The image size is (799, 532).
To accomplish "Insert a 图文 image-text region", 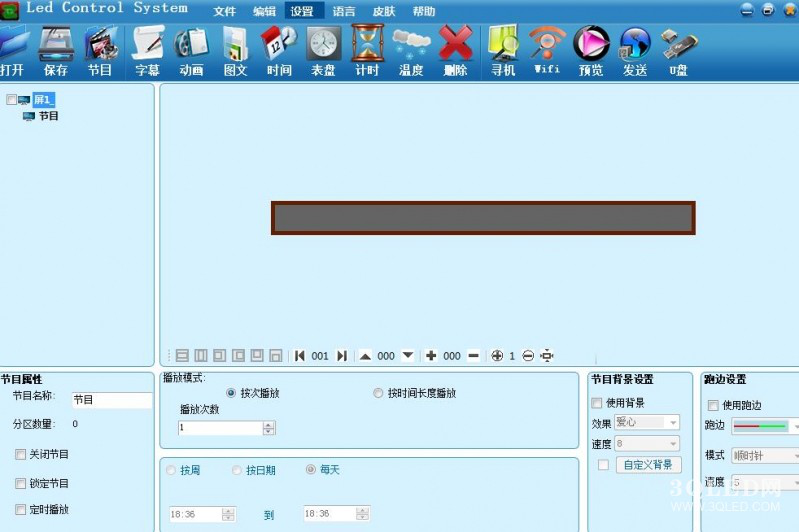I will click(x=235, y=51).
